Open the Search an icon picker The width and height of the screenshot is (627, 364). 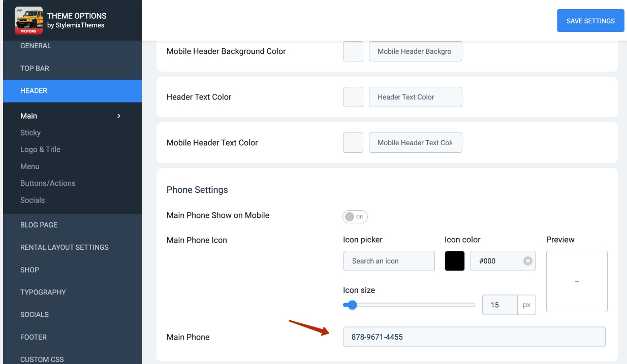[389, 261]
